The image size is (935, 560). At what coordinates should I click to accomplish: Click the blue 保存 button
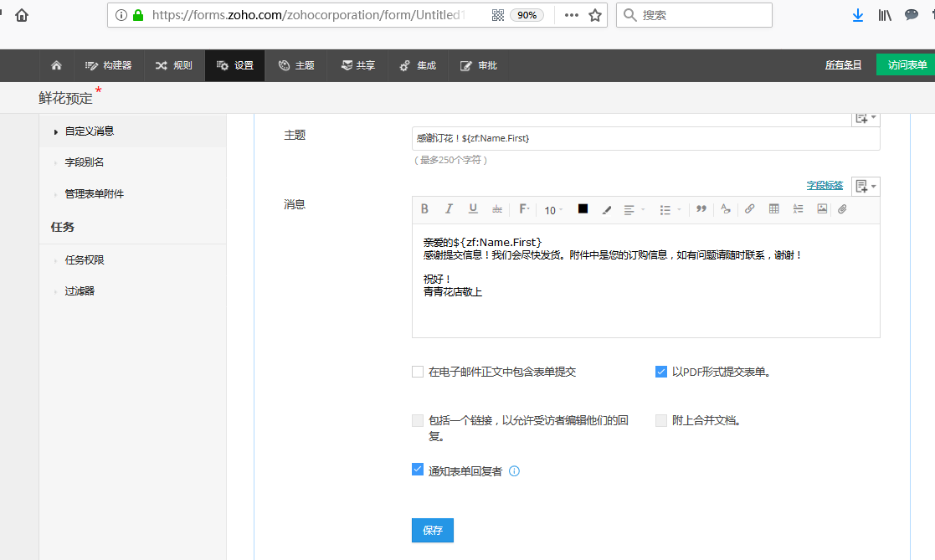coord(433,531)
